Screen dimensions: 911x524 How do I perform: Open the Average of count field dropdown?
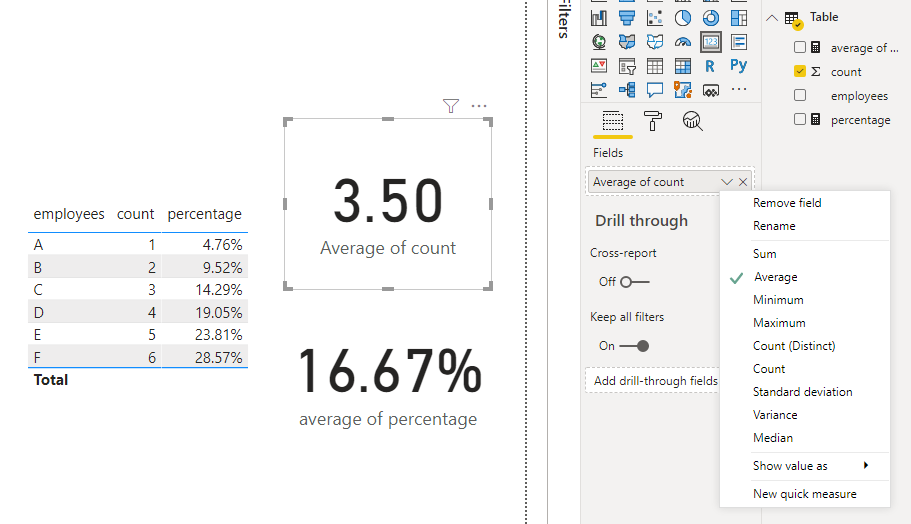click(x=726, y=182)
